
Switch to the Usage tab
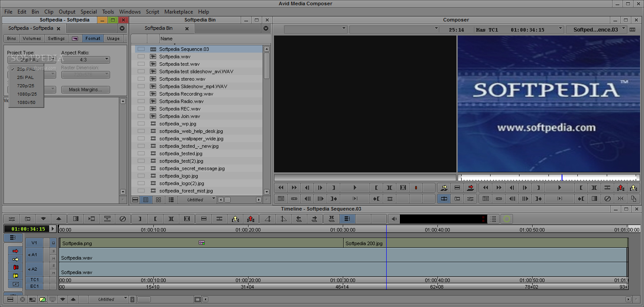point(113,39)
